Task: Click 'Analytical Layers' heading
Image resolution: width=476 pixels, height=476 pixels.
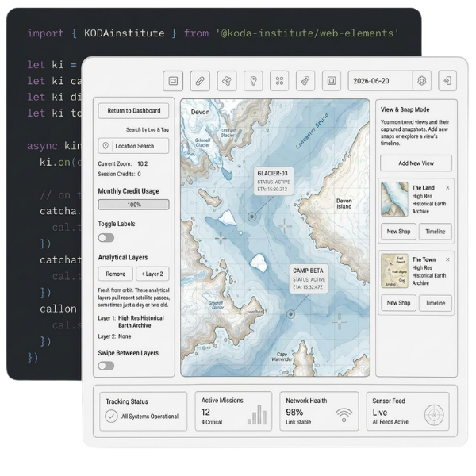Action: click(123, 257)
